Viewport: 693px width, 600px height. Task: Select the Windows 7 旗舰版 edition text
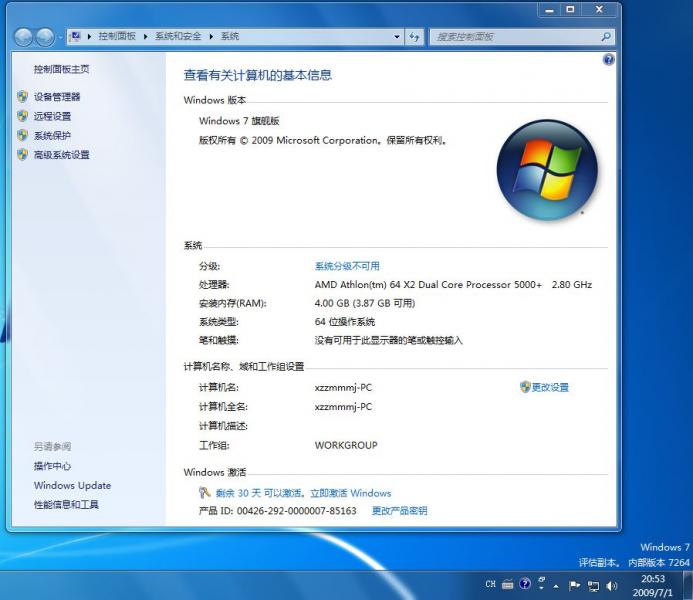[239, 121]
